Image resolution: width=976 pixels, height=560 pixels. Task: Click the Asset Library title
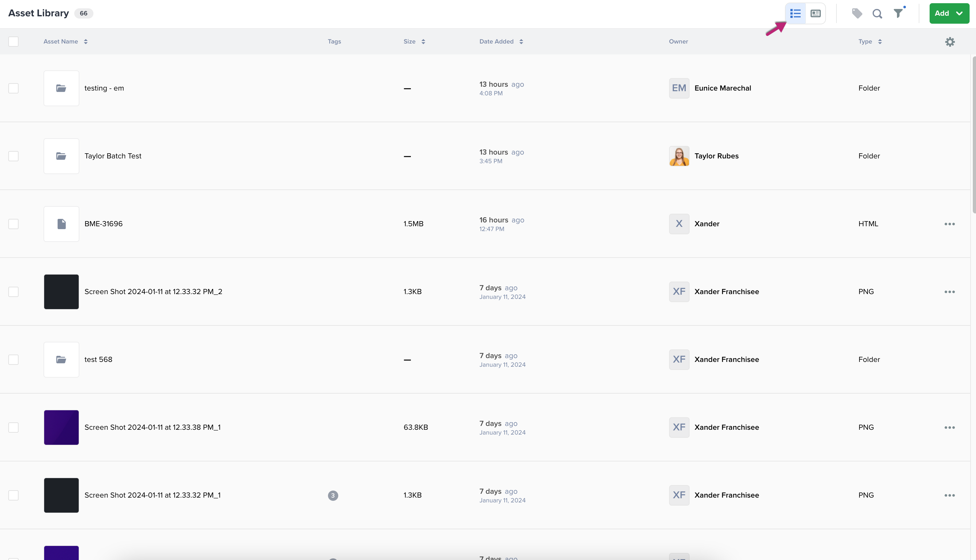38,13
